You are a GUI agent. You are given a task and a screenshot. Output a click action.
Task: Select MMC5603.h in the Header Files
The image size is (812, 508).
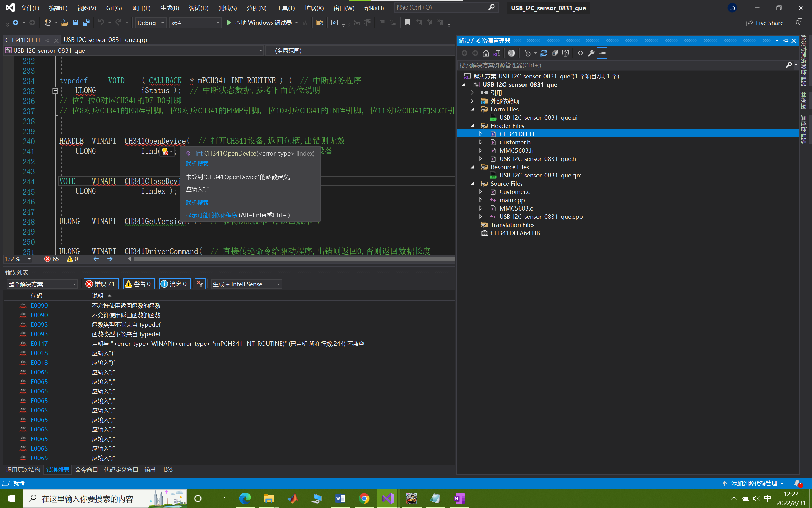coord(516,150)
